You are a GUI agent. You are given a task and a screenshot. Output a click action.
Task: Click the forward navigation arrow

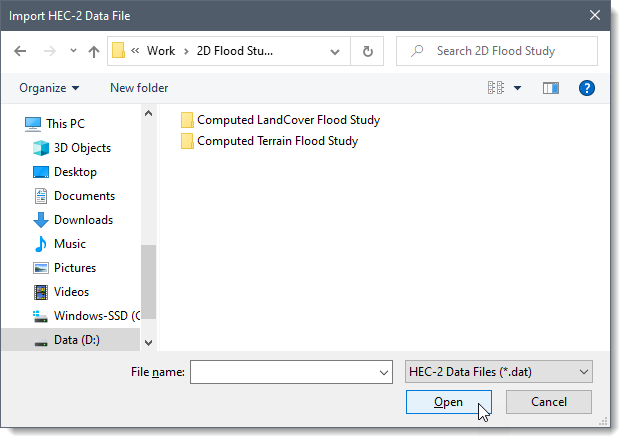(50, 51)
